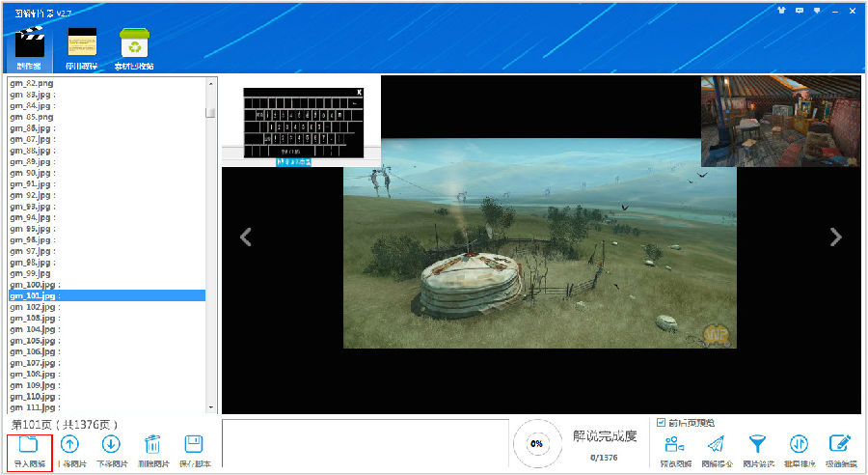Screen dimensions: 868x475
Task: Select gm_94.jpg in the file list
Action: point(31,217)
